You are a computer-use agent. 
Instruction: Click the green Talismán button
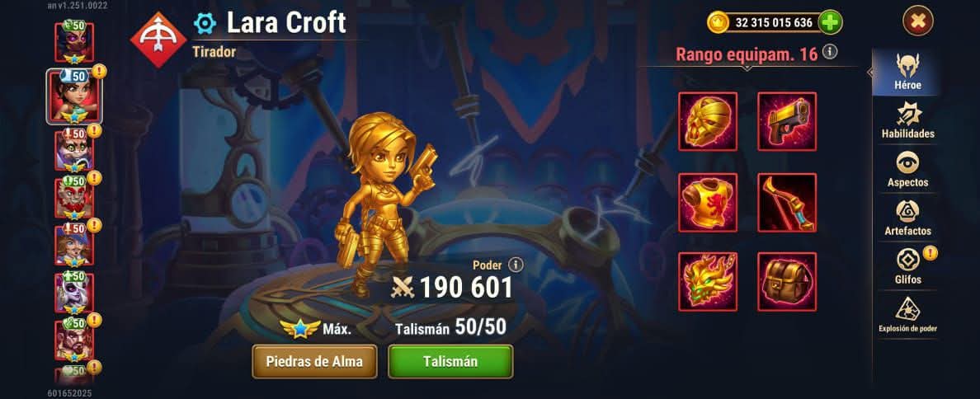click(450, 361)
